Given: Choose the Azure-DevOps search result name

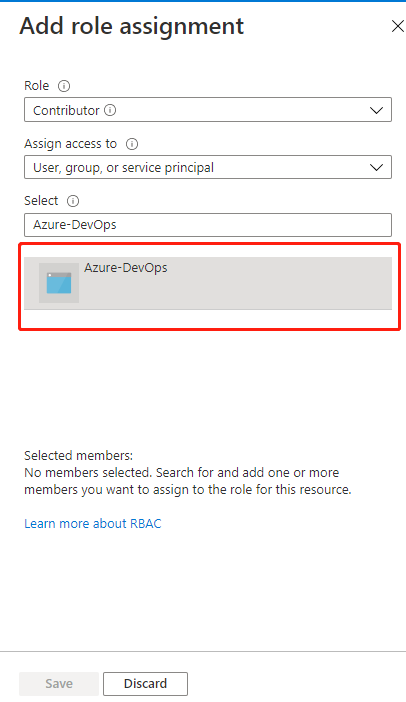Looking at the screenshot, I should point(126,268).
